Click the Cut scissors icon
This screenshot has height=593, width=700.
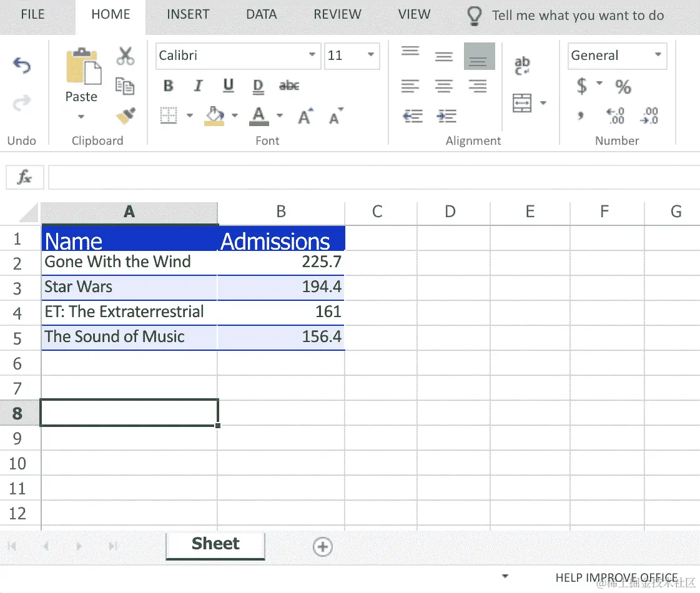(x=126, y=56)
